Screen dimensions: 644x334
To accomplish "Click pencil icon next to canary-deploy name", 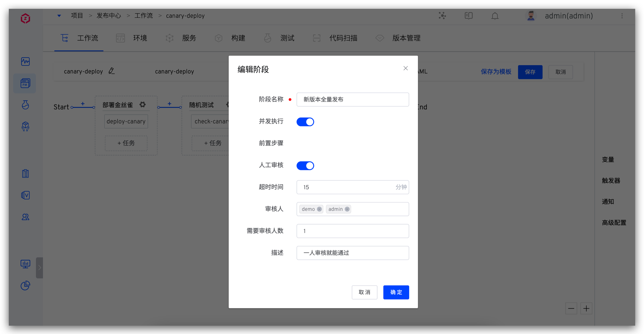I will point(112,71).
